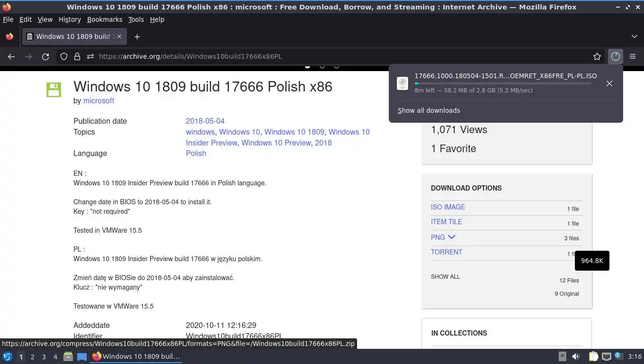The height and width of the screenshot is (364, 644).
Task: Click the site security padlock icon
Action: pyautogui.click(x=77, y=56)
